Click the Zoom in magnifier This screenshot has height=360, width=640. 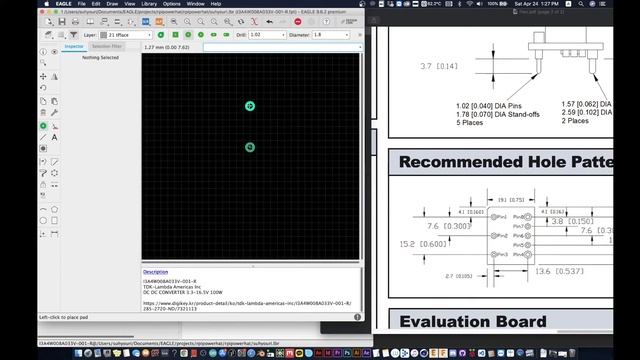[187, 22]
